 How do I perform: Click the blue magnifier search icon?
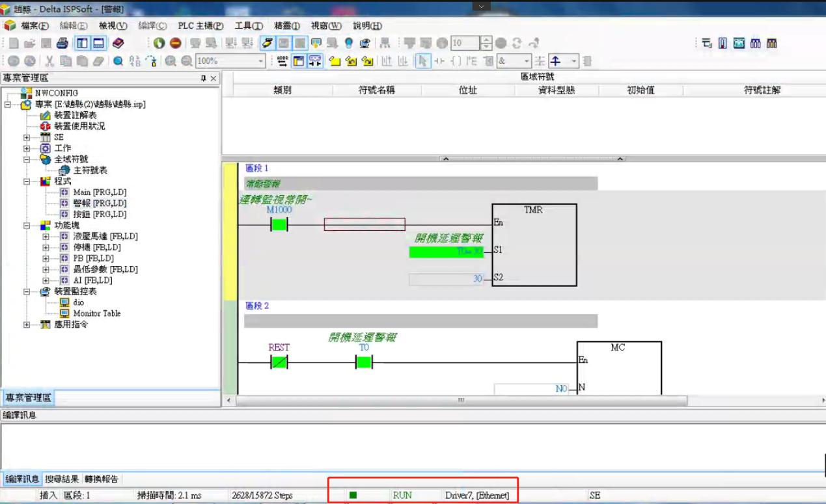coord(118,61)
